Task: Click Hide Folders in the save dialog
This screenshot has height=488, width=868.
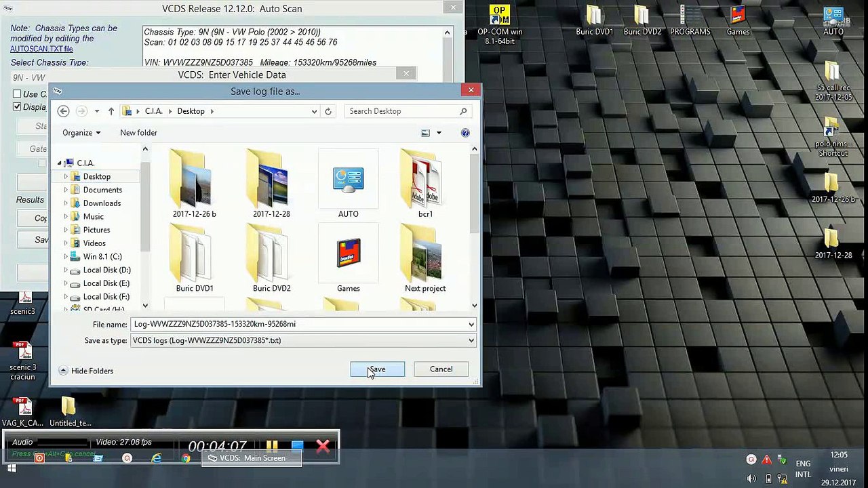Action: (x=86, y=371)
